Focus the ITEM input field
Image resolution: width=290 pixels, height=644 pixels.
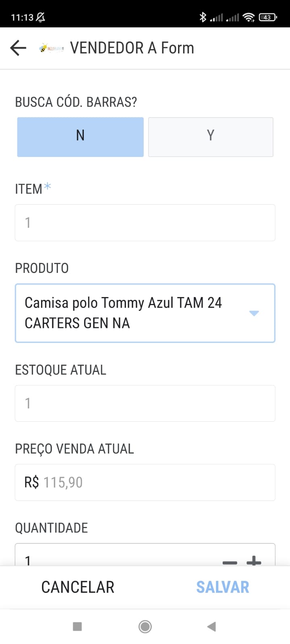pos(145,223)
